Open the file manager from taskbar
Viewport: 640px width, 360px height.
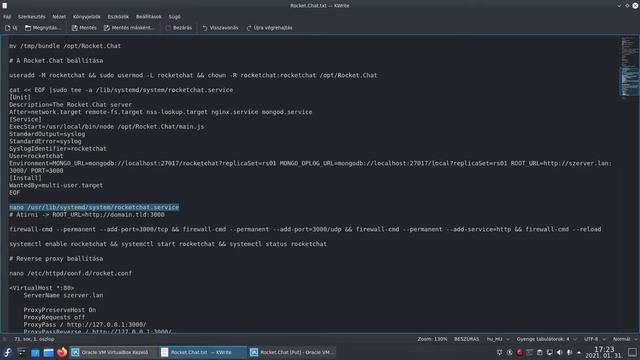pyautogui.click(x=49, y=352)
